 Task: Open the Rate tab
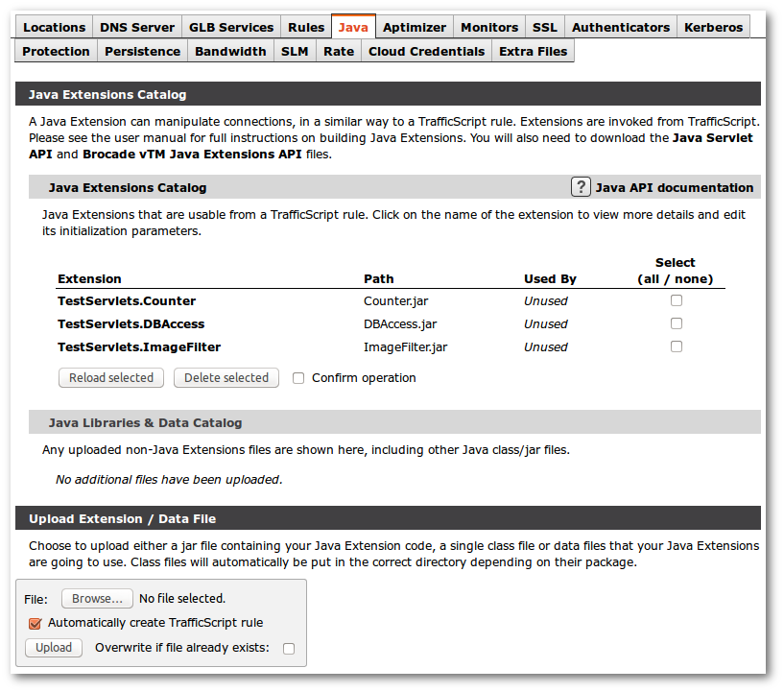click(x=339, y=52)
